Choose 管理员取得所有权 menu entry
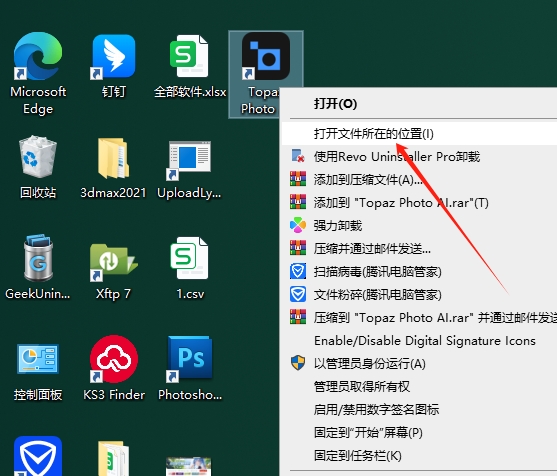This screenshot has height=476, width=557. (x=419, y=386)
